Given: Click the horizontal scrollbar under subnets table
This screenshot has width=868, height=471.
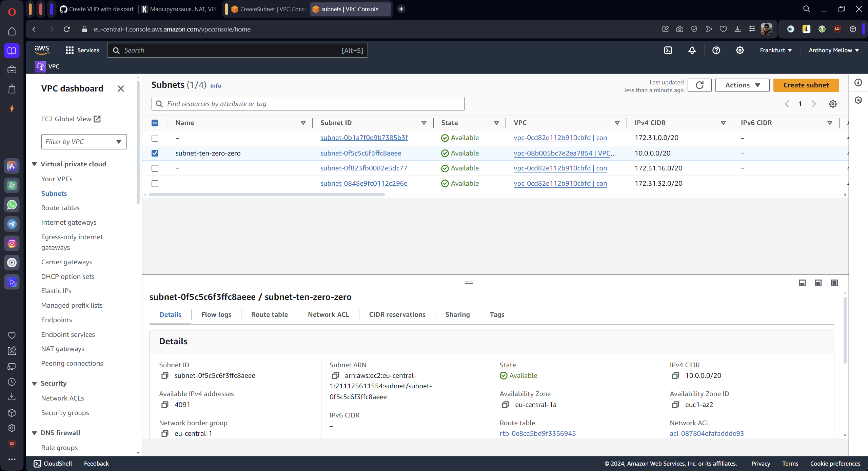Looking at the screenshot, I should click(267, 195).
